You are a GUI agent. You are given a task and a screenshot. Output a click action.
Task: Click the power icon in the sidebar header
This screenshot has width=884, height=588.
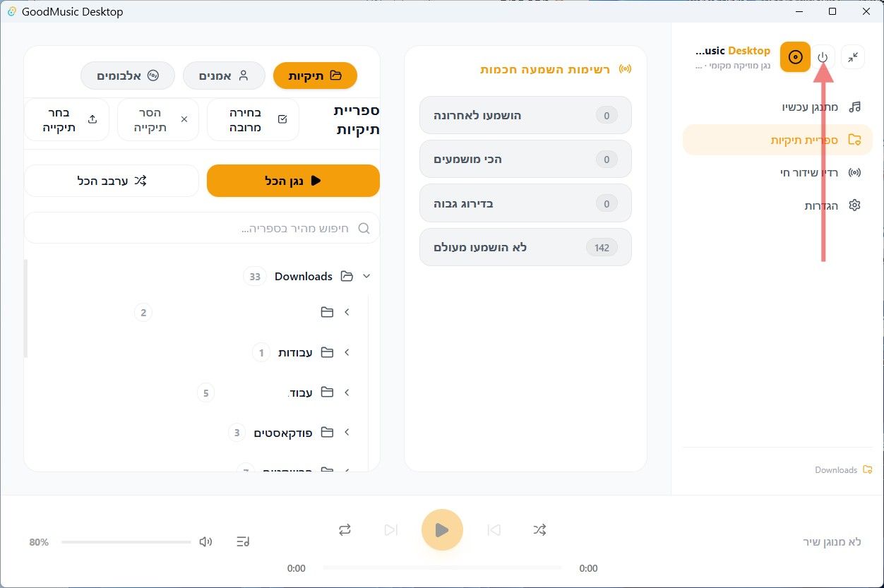click(823, 57)
